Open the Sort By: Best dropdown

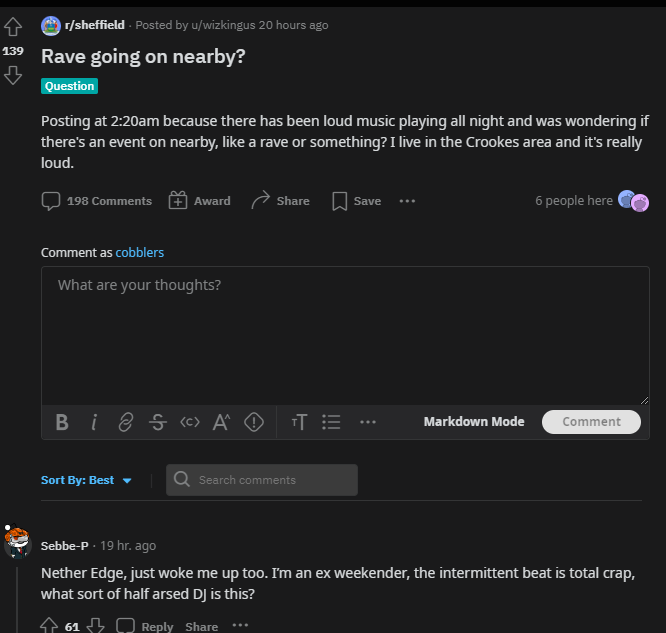coord(87,480)
